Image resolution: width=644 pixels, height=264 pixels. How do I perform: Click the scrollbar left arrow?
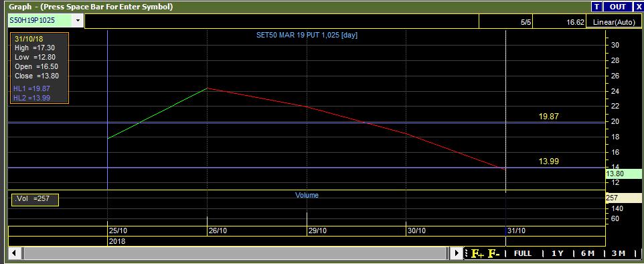click(x=14, y=253)
